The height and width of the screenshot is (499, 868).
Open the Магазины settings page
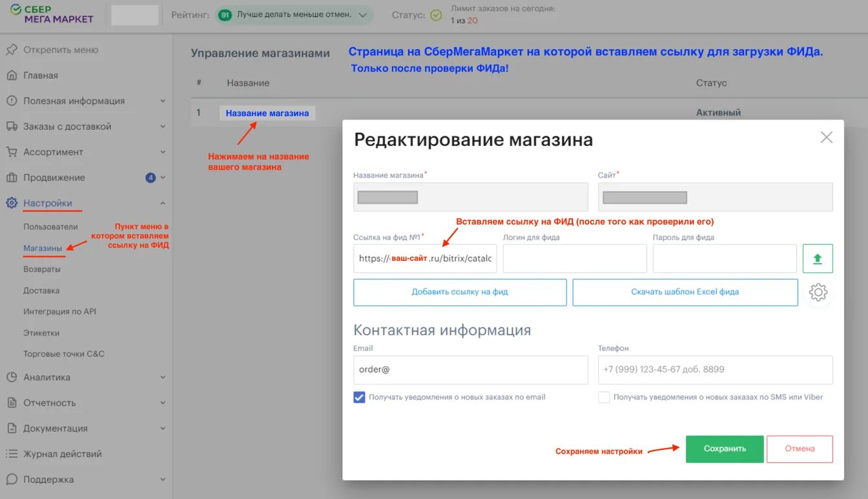tap(43, 248)
